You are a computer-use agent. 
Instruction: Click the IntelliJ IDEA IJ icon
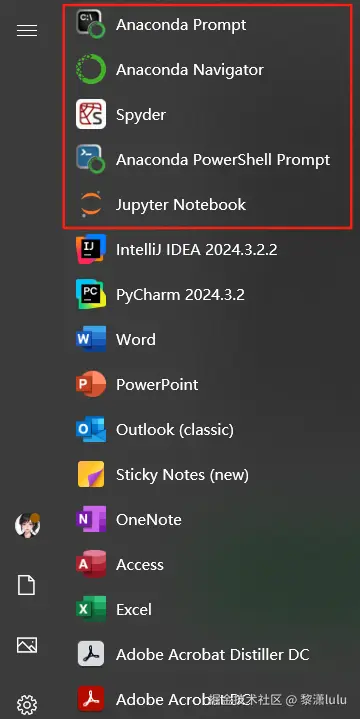91,249
